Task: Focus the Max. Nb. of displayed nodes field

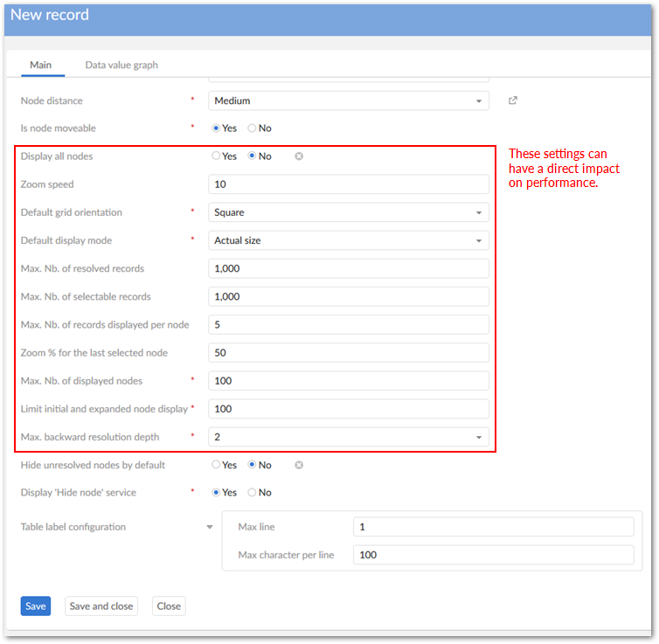Action: [349, 381]
